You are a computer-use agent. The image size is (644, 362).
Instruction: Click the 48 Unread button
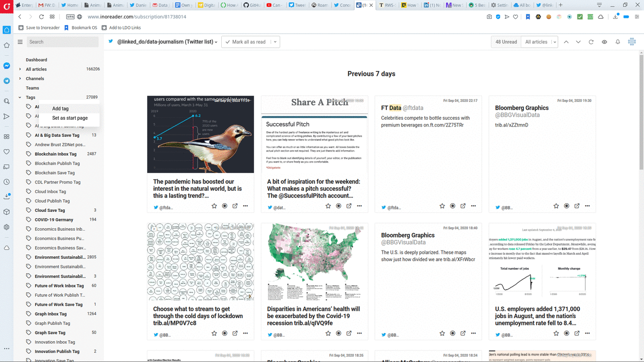[x=506, y=42]
